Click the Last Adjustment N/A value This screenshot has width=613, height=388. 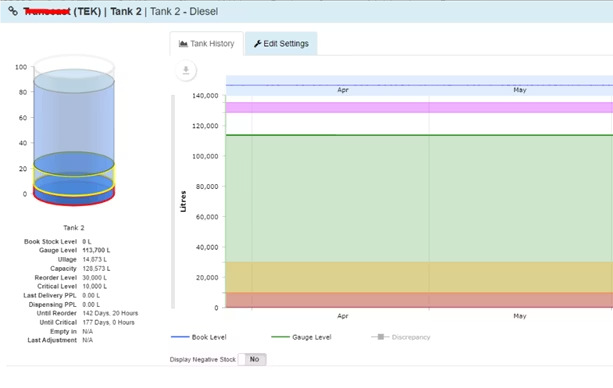click(x=88, y=340)
